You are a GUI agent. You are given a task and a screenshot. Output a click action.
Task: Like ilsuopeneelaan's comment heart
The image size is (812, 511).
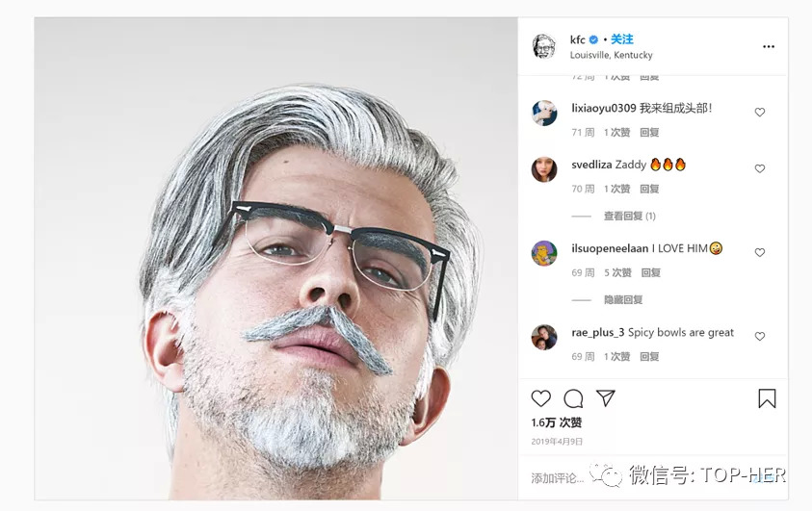pos(760,252)
